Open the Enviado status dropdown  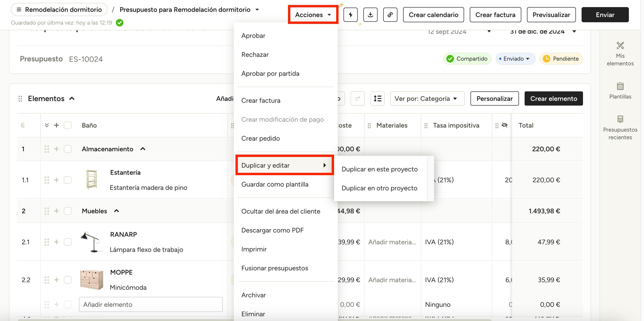click(515, 59)
